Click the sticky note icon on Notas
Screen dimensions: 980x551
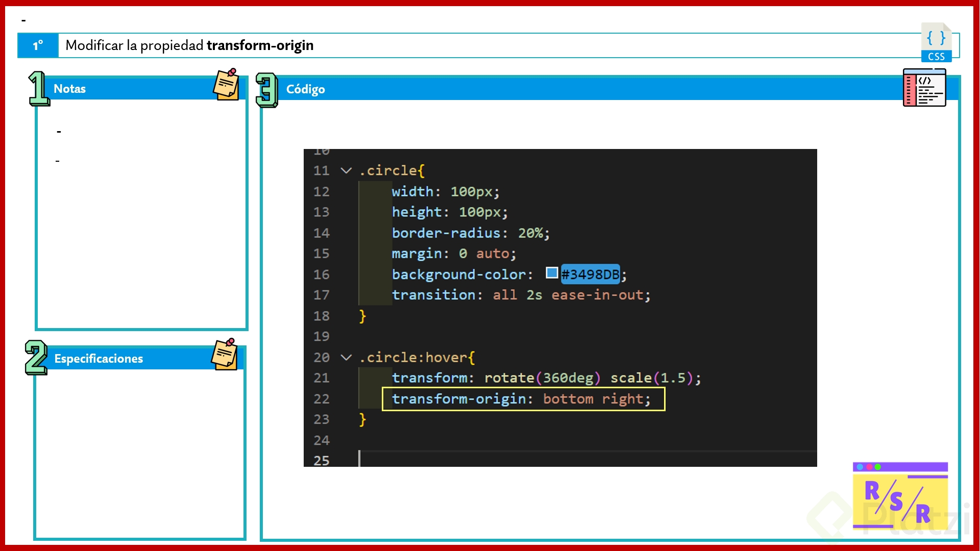coord(226,85)
